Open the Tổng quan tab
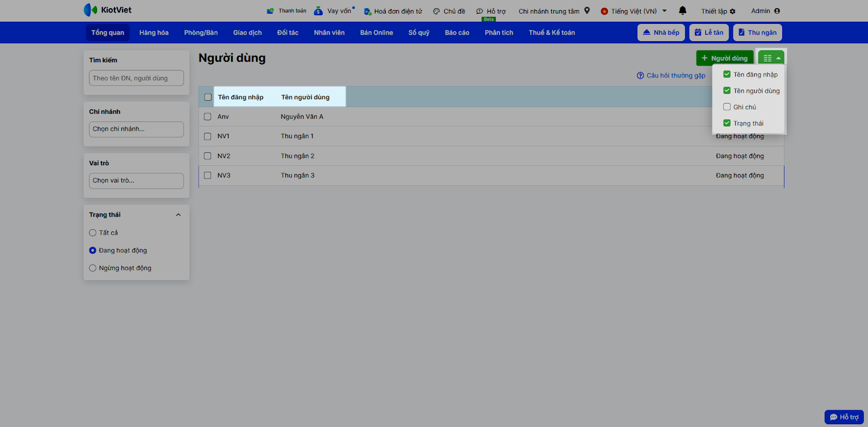Viewport: 868px width, 427px height. click(107, 33)
